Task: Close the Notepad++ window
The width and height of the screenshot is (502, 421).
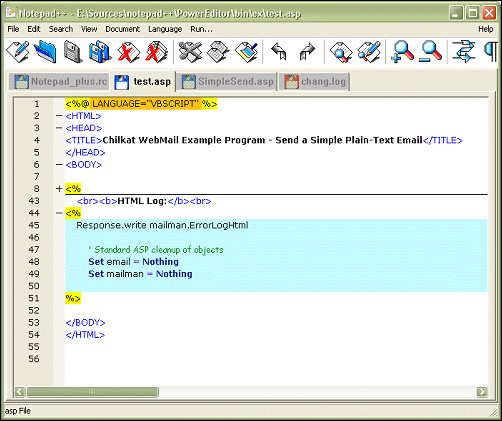Action: 489,13
